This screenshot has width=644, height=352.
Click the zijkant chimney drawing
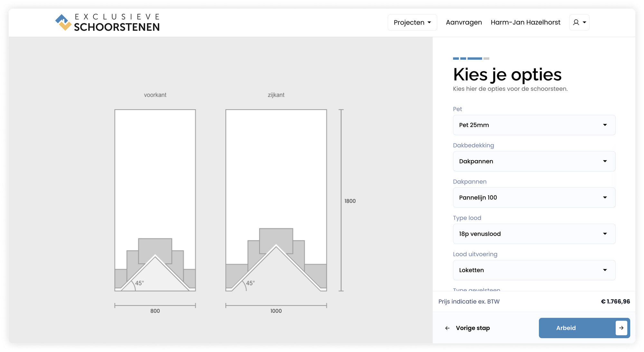(x=276, y=200)
